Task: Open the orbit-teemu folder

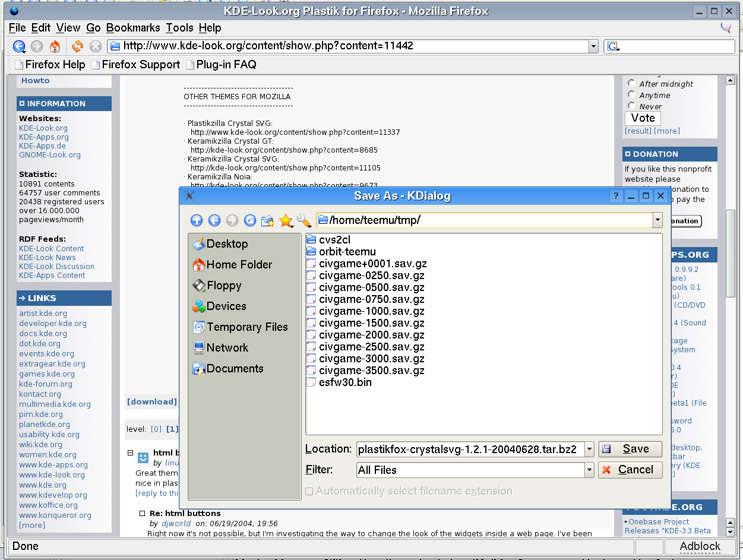Action: click(342, 252)
